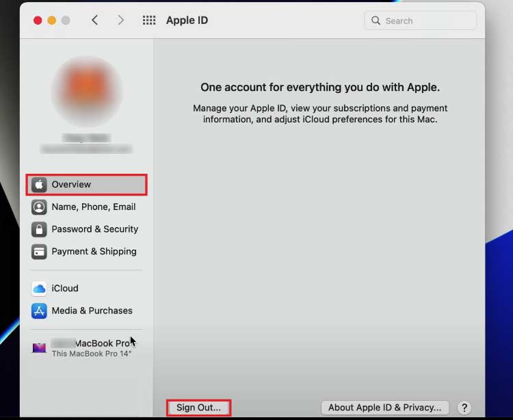Click the blurred profile picture
The image size is (513, 420).
pyautogui.click(x=87, y=91)
